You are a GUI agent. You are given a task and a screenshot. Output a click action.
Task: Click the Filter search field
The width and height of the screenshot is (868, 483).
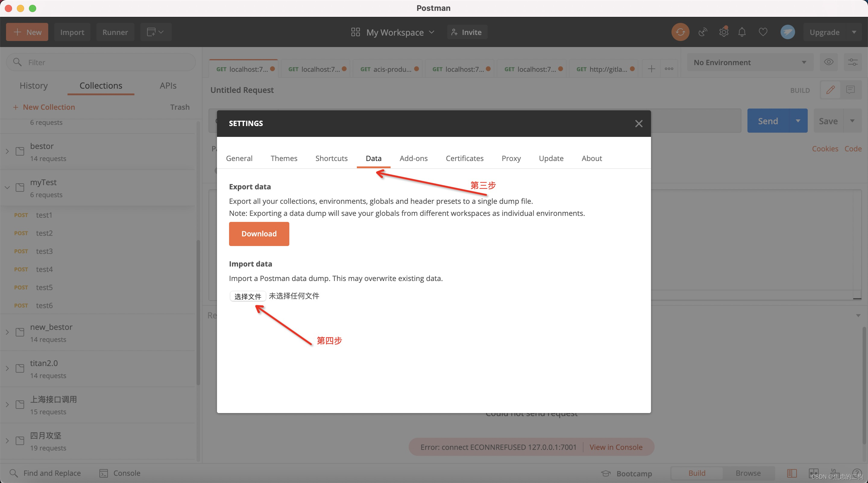coord(101,62)
